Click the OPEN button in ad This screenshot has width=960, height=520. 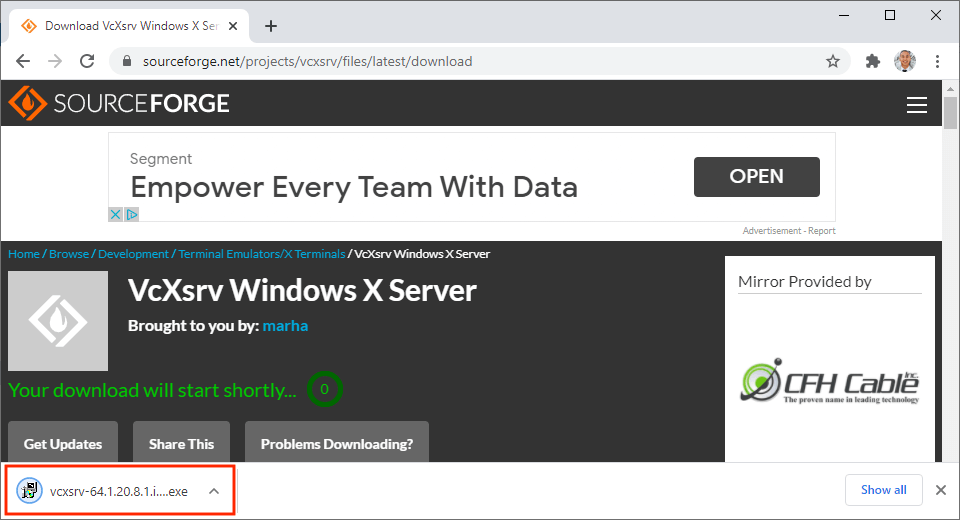click(x=756, y=176)
